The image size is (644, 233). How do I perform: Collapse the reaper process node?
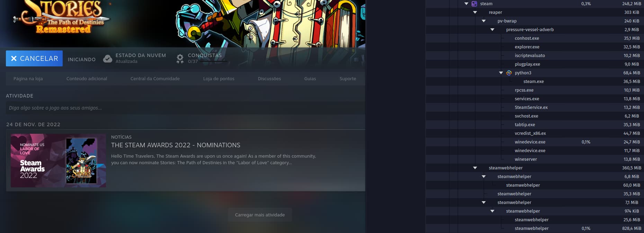point(475,12)
